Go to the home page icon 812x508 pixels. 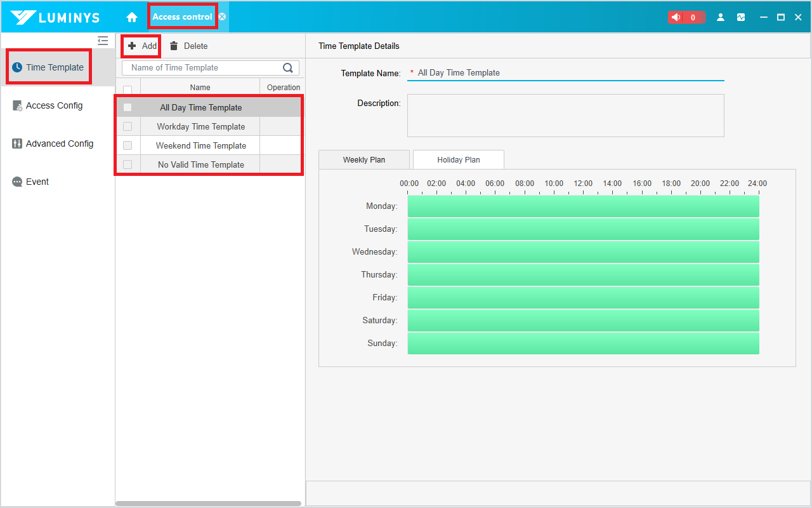(x=132, y=17)
